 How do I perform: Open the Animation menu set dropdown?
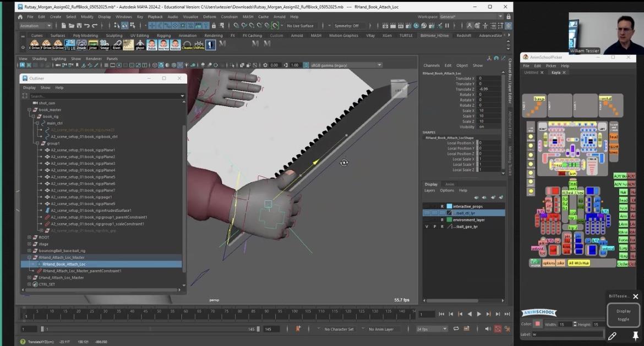pos(36,26)
